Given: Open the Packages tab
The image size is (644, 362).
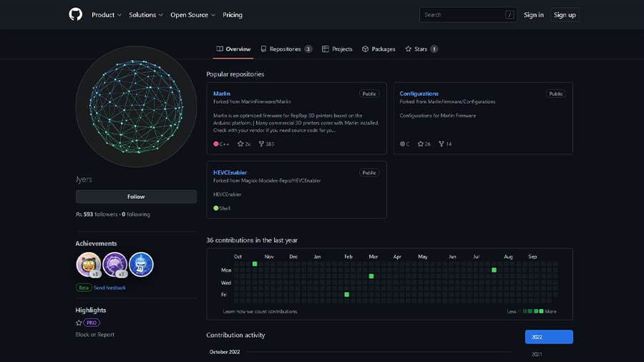Looking at the screenshot, I should point(379,49).
